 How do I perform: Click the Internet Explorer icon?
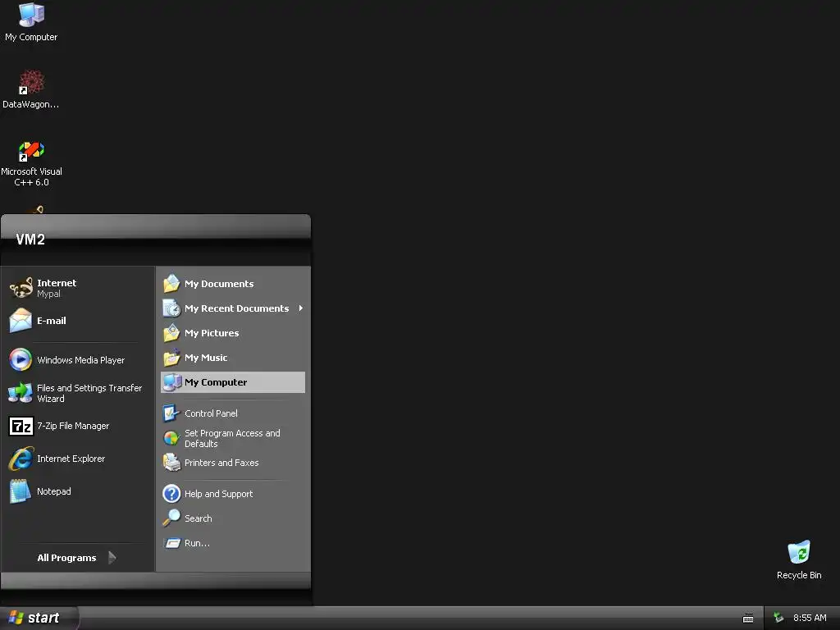pos(21,459)
